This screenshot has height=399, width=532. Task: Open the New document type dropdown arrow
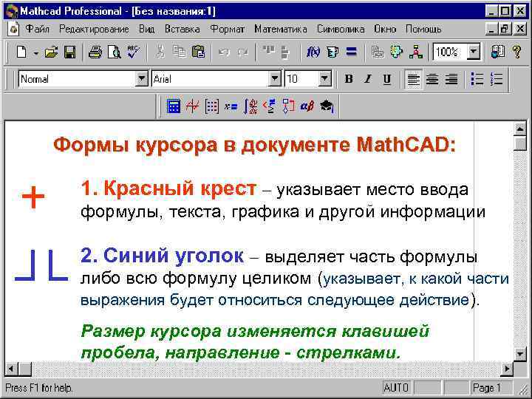[36, 53]
